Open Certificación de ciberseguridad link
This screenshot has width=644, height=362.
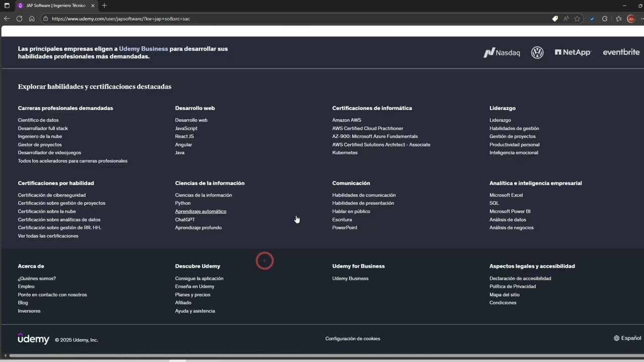pos(52,195)
